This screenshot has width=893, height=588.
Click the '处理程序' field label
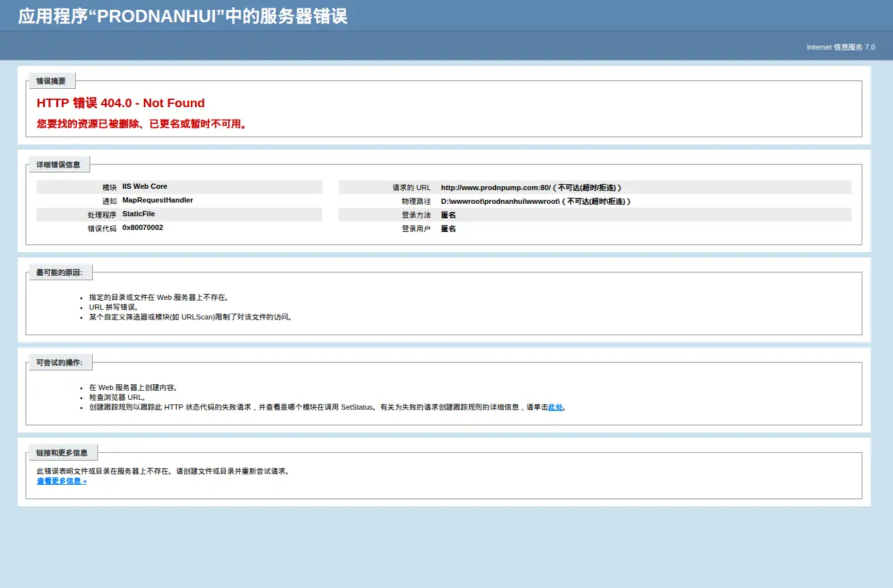(102, 215)
